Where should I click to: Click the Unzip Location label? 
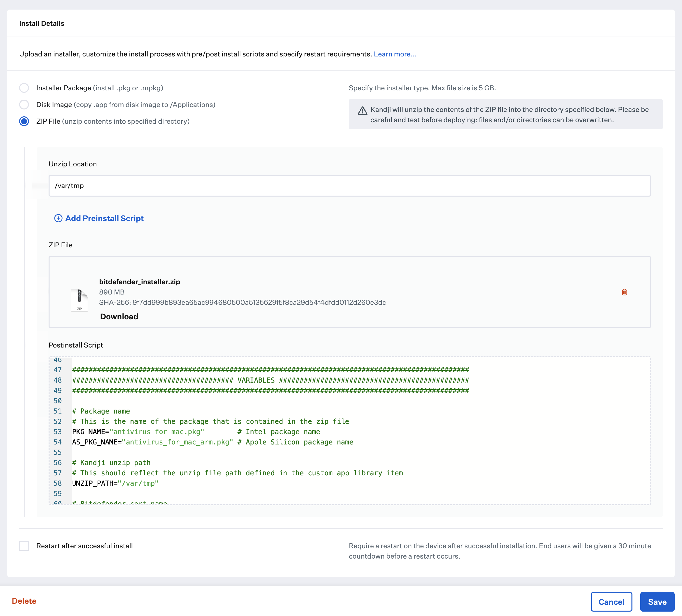(x=73, y=164)
